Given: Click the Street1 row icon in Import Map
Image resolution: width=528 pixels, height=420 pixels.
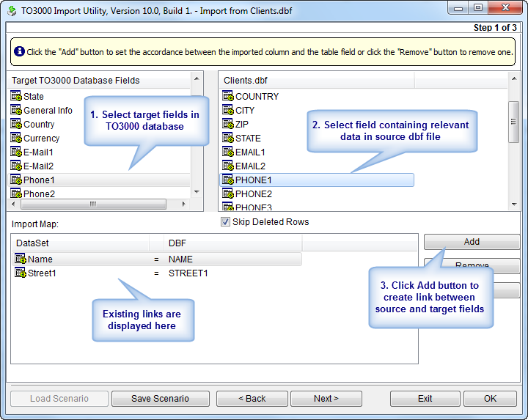Looking at the screenshot, I should (21, 273).
